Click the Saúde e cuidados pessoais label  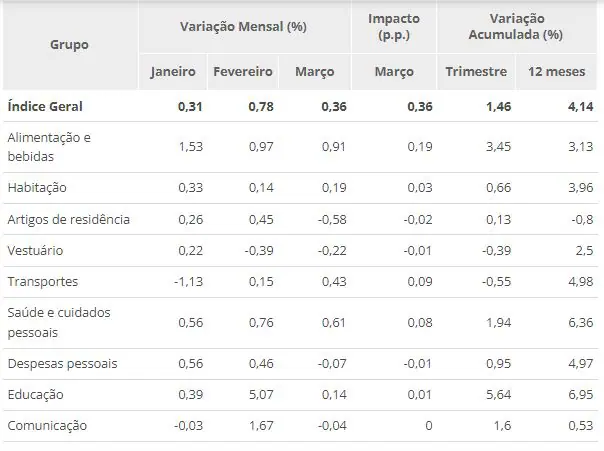(59, 322)
